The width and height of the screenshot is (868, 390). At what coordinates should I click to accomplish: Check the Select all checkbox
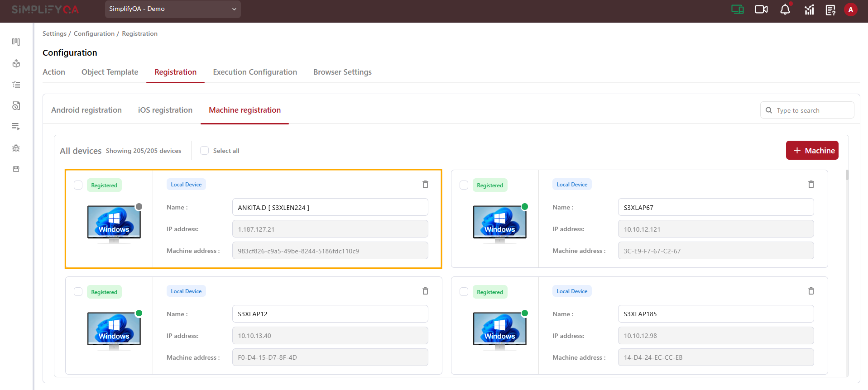pos(205,151)
